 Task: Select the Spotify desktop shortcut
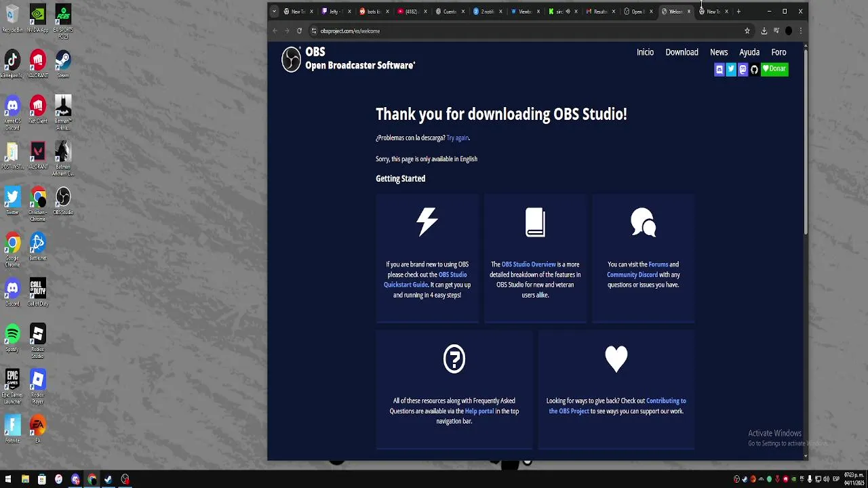(x=12, y=338)
